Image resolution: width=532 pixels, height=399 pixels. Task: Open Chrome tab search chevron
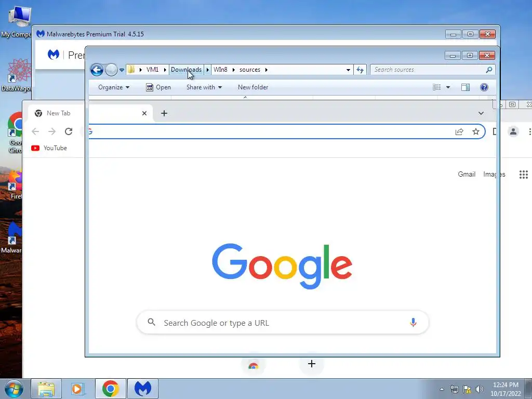pos(481,113)
